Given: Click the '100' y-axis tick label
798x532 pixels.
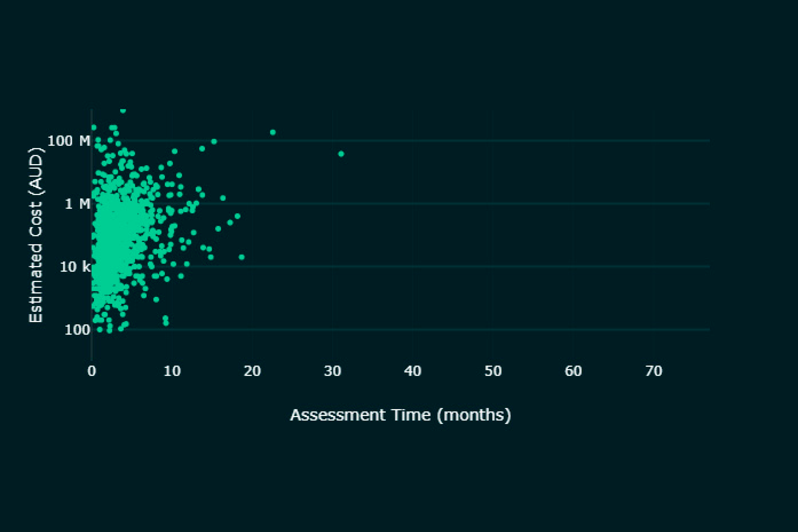Looking at the screenshot, I should (x=77, y=330).
